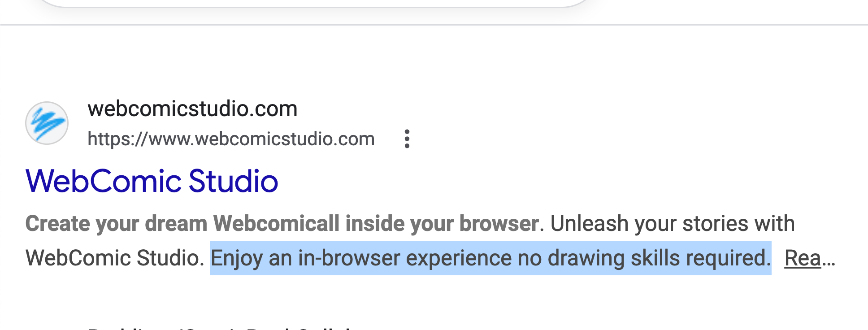Click the word 'stories' in the description

click(712, 224)
